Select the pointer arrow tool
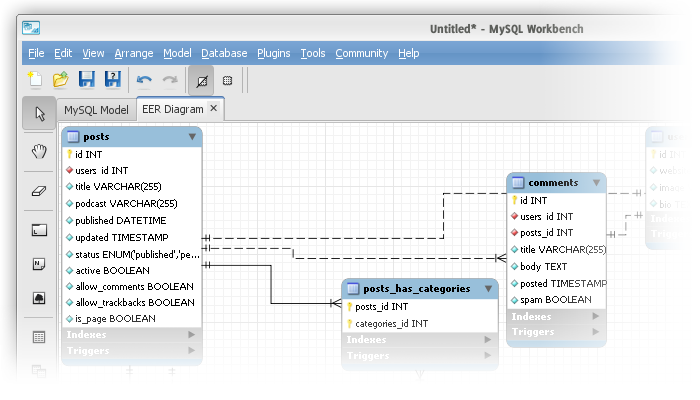Screen dimensions: 700x400 coord(39,113)
